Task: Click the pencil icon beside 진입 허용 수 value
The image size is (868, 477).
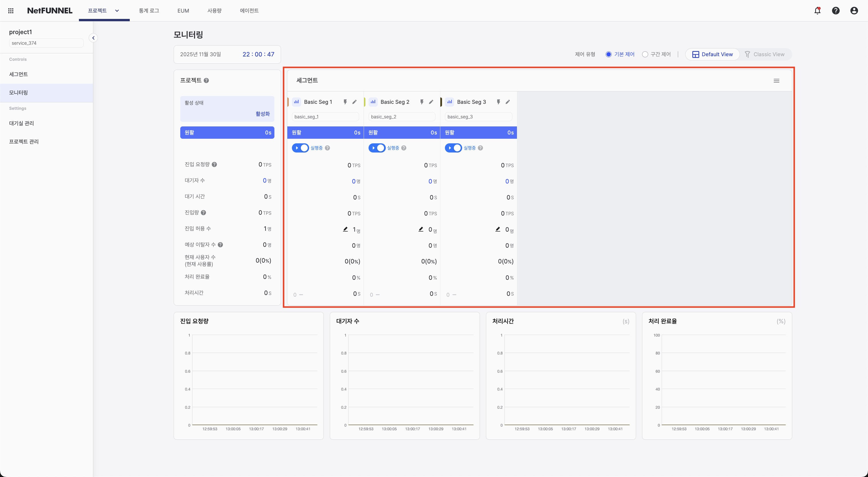Action: [x=345, y=229]
